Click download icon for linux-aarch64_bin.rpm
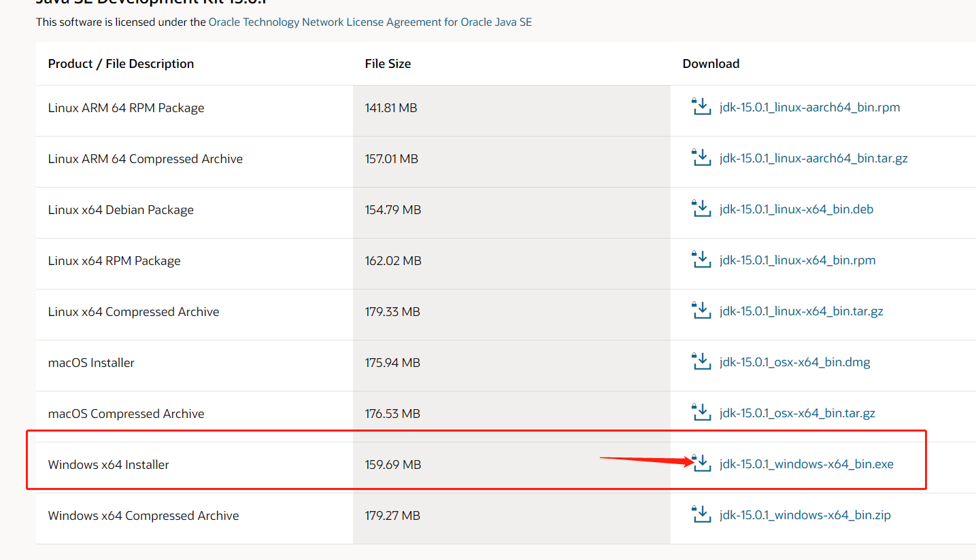Image resolution: width=976 pixels, height=560 pixels. click(x=701, y=107)
